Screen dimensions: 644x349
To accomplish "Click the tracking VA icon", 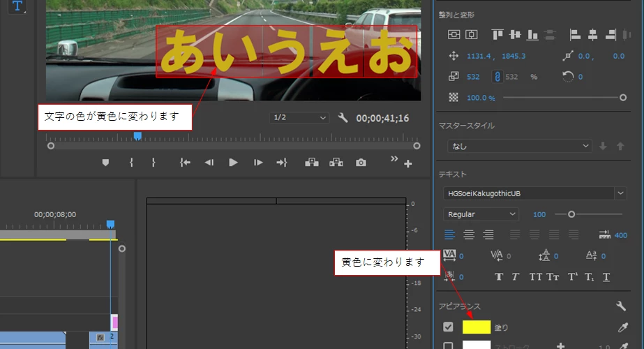I will [449, 255].
